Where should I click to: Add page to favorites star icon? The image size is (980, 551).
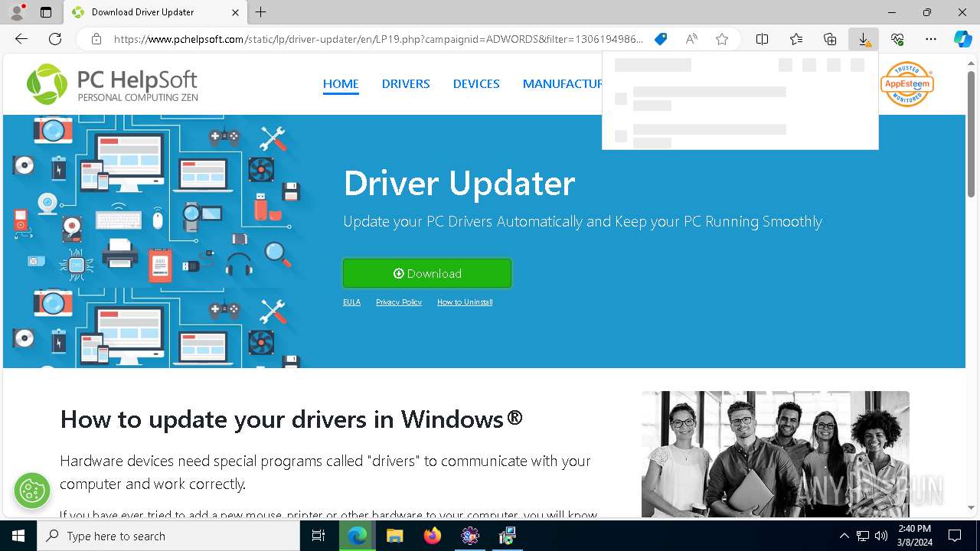point(722,39)
